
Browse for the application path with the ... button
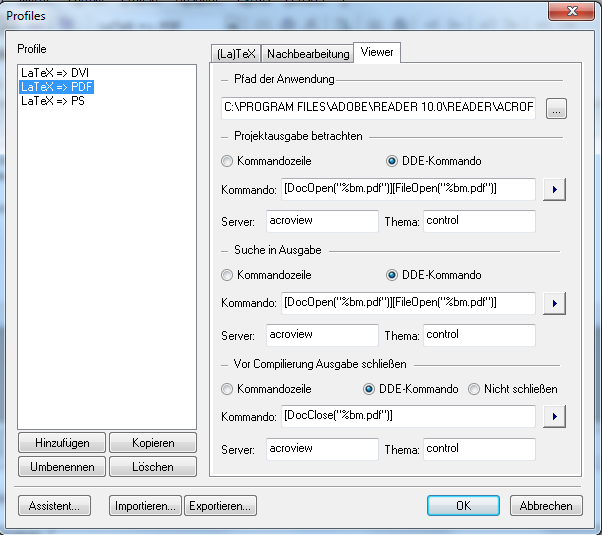click(556, 109)
